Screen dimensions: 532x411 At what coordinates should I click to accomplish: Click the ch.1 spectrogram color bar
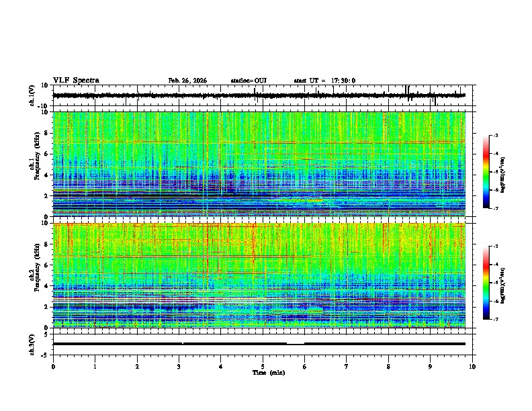486,172
